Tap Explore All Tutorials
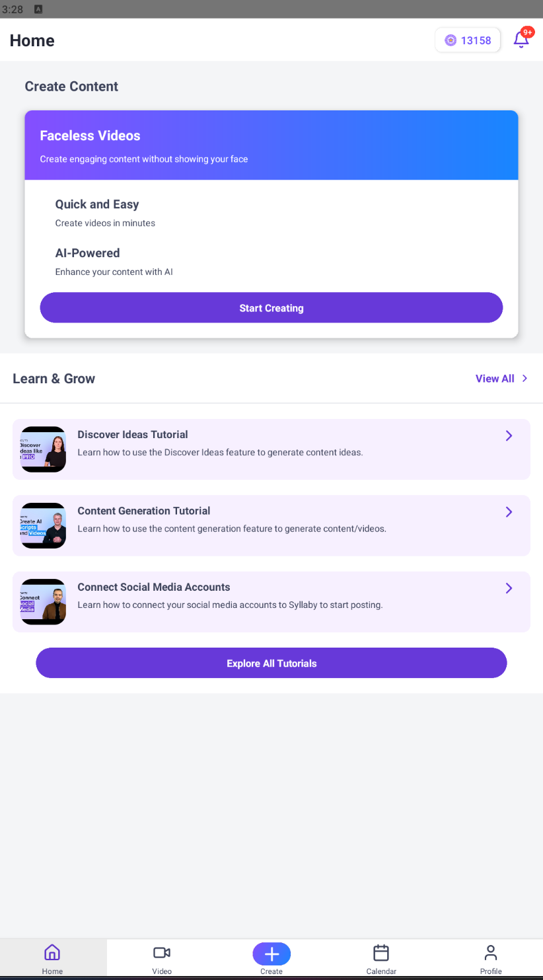Viewport: 543px width, 980px height. point(271,663)
